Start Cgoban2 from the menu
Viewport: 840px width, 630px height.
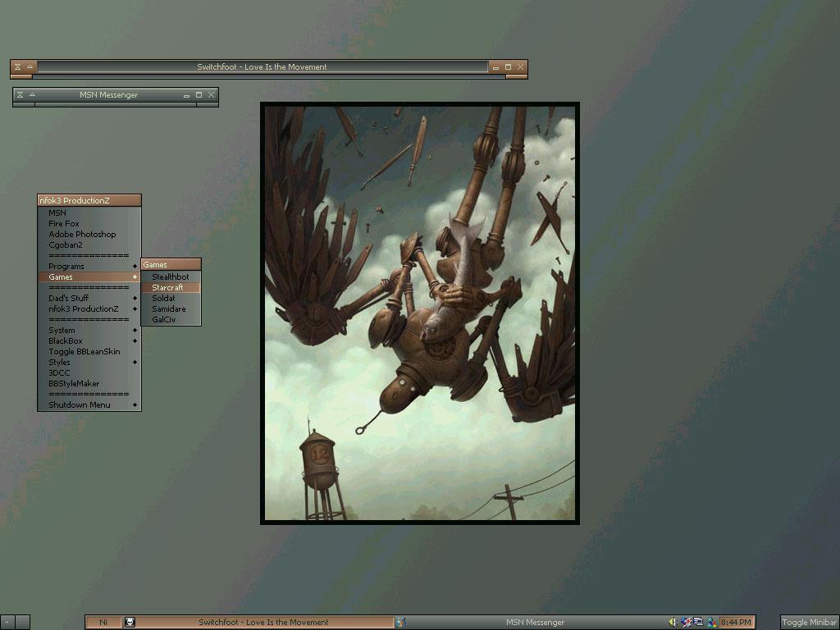click(89, 244)
